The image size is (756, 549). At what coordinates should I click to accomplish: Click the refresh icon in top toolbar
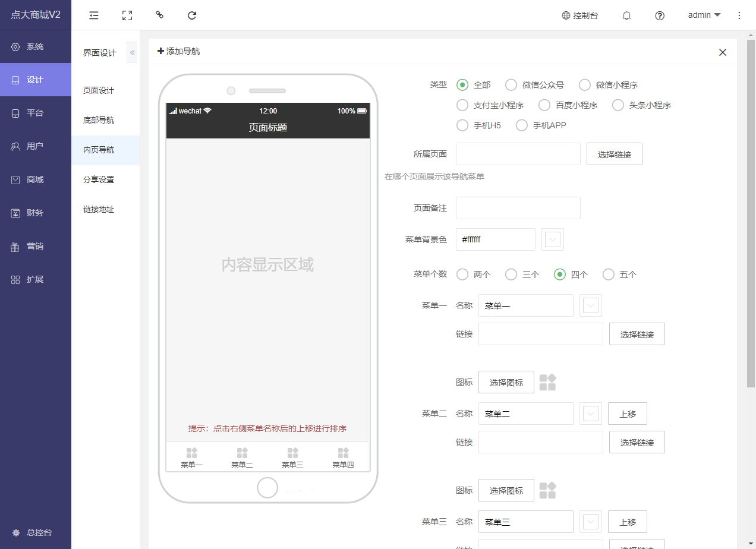[192, 15]
